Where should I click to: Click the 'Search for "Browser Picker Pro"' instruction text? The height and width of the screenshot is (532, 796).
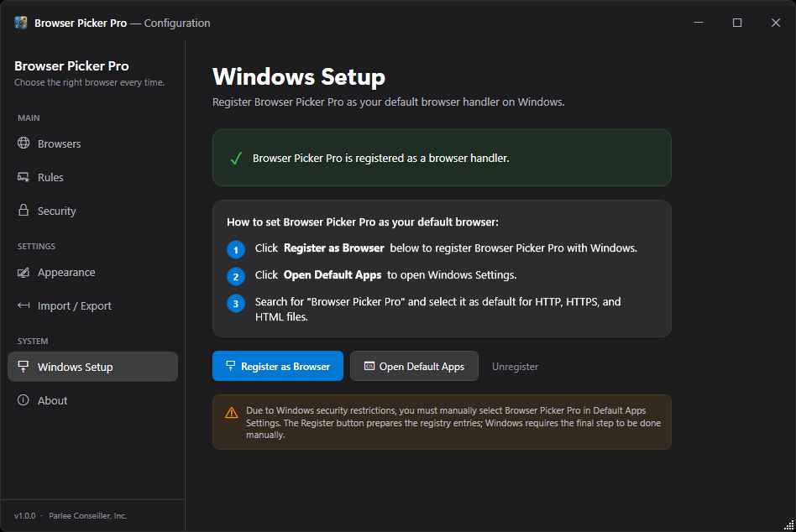pyautogui.click(x=437, y=309)
